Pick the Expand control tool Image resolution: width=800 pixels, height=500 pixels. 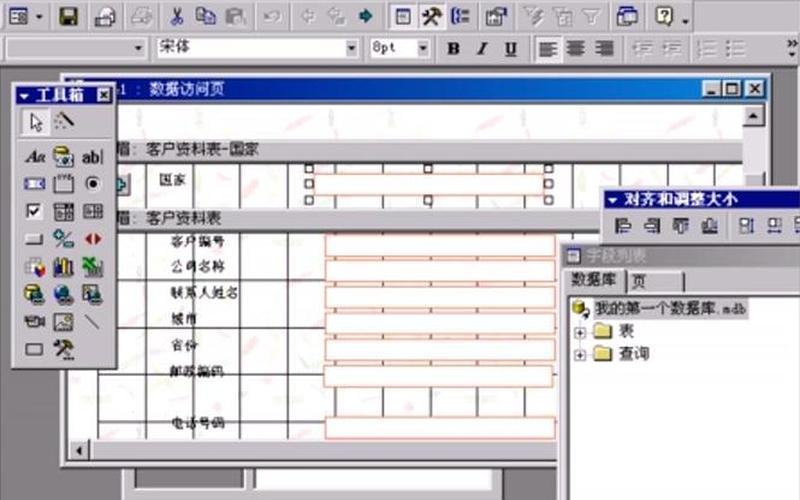[x=64, y=239]
